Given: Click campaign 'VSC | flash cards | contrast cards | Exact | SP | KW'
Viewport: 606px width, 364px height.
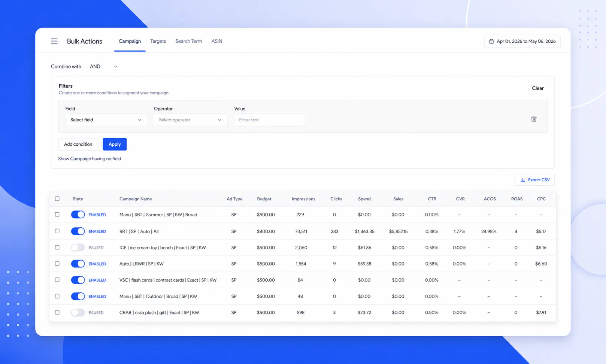Looking at the screenshot, I should 168,280.
